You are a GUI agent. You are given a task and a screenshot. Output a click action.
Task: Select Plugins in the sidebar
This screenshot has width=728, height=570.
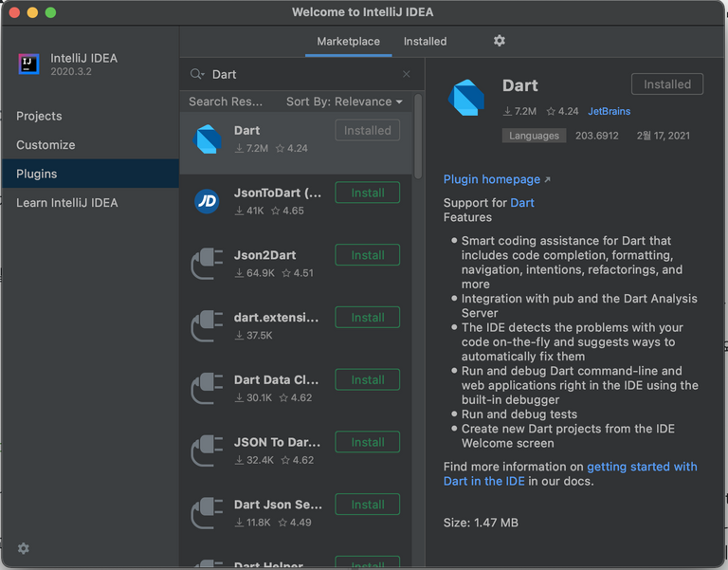(91, 174)
